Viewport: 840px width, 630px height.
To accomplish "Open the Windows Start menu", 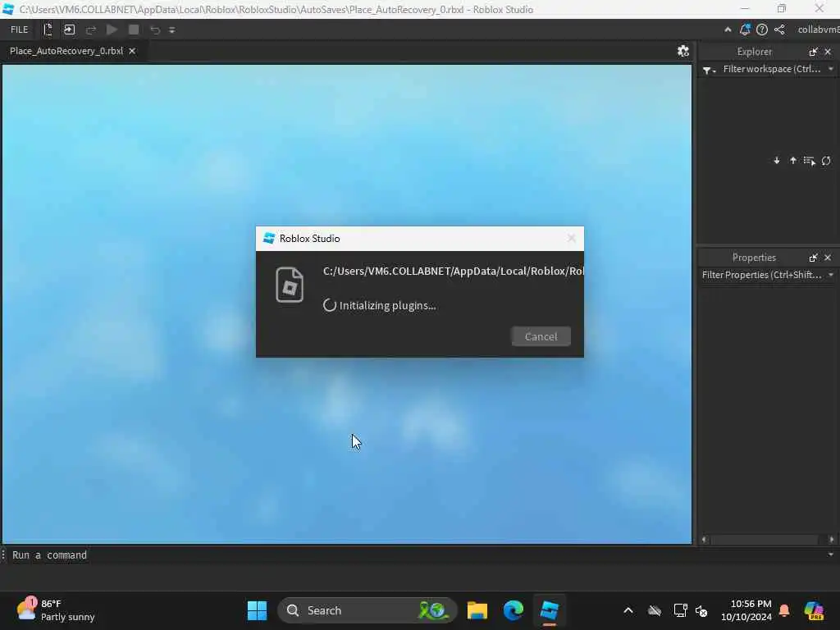I will tap(257, 610).
